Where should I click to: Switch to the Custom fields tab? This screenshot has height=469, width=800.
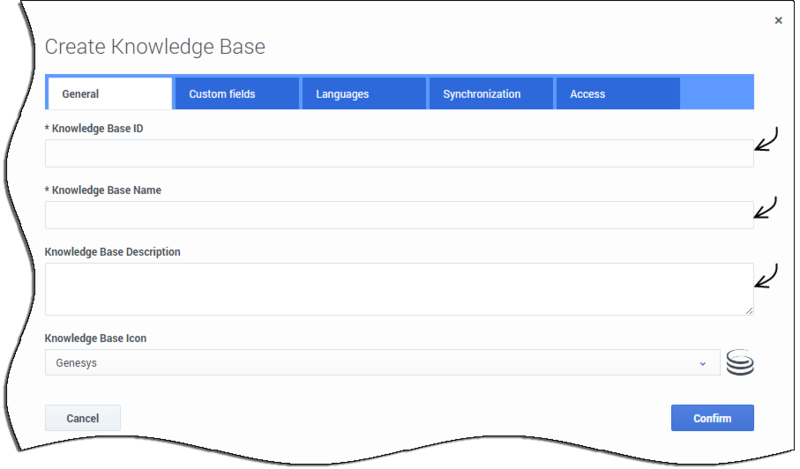click(237, 93)
